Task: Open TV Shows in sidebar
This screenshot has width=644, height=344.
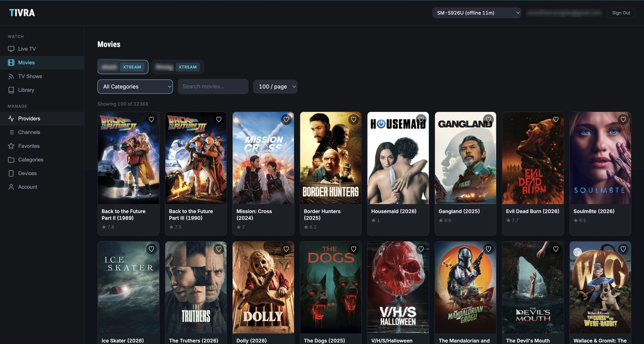Action: (42, 76)
